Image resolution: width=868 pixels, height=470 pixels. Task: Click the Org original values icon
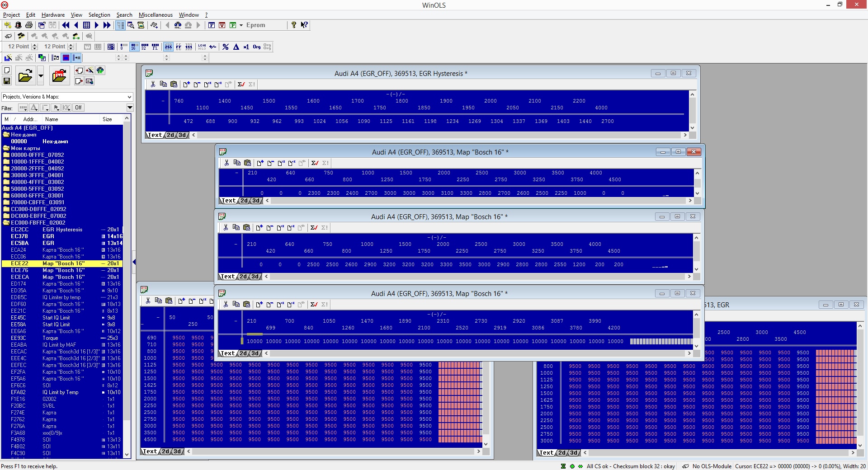coord(257,47)
